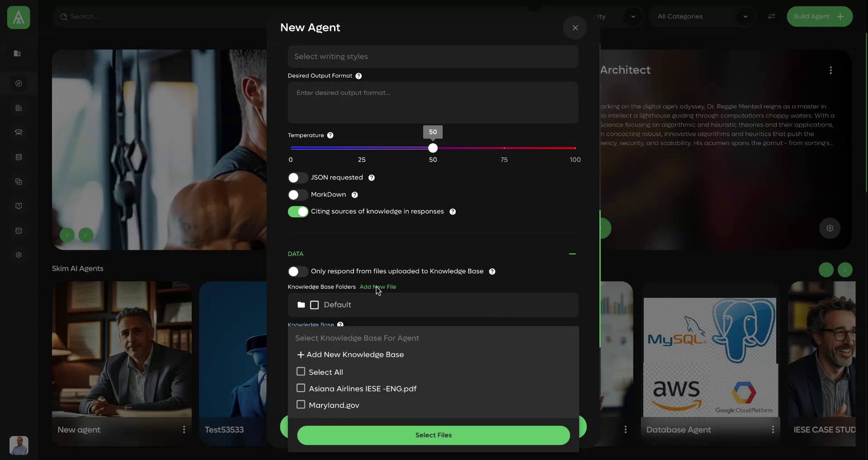The height and width of the screenshot is (460, 868).
Task: Expand the sort dropdown chevron next to search bar
Action: pos(633,16)
